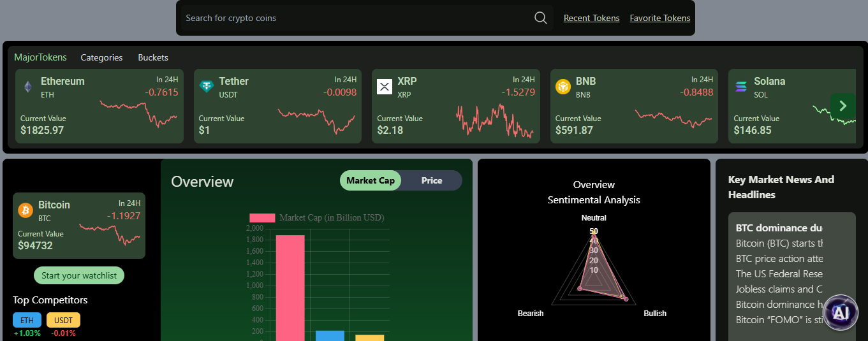
Task: Toggle overview to Market Cap
Action: click(x=371, y=180)
